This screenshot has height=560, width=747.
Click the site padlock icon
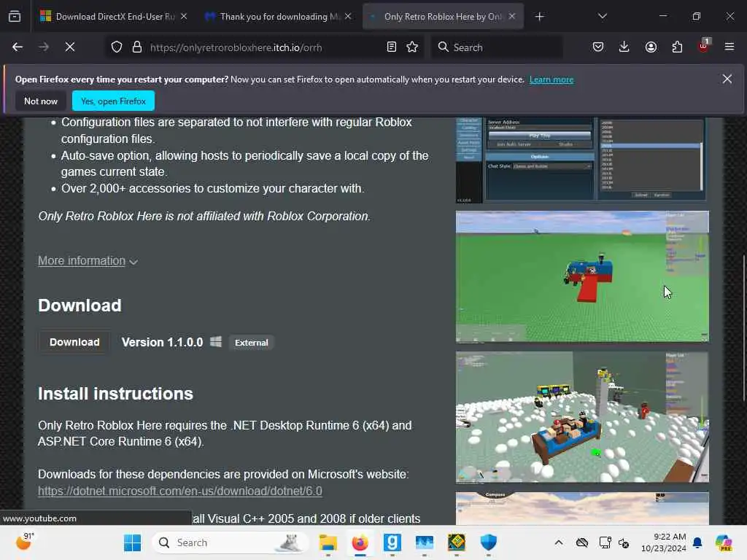pos(137,47)
